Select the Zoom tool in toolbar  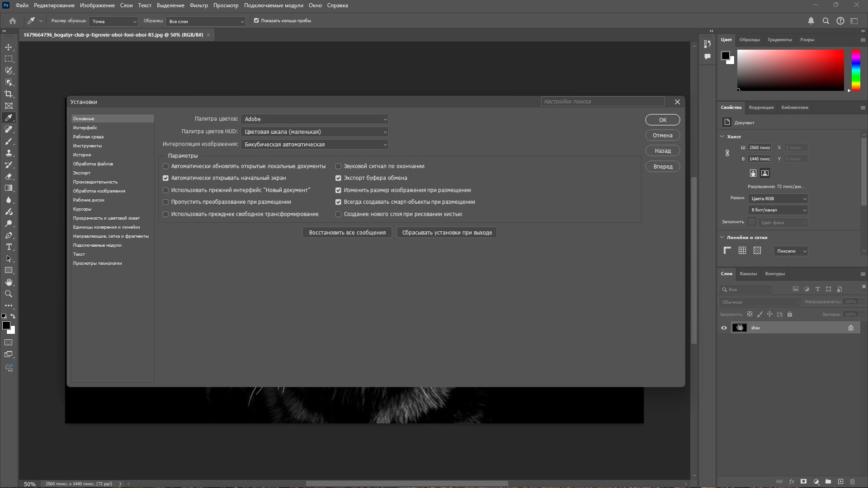pyautogui.click(x=9, y=294)
